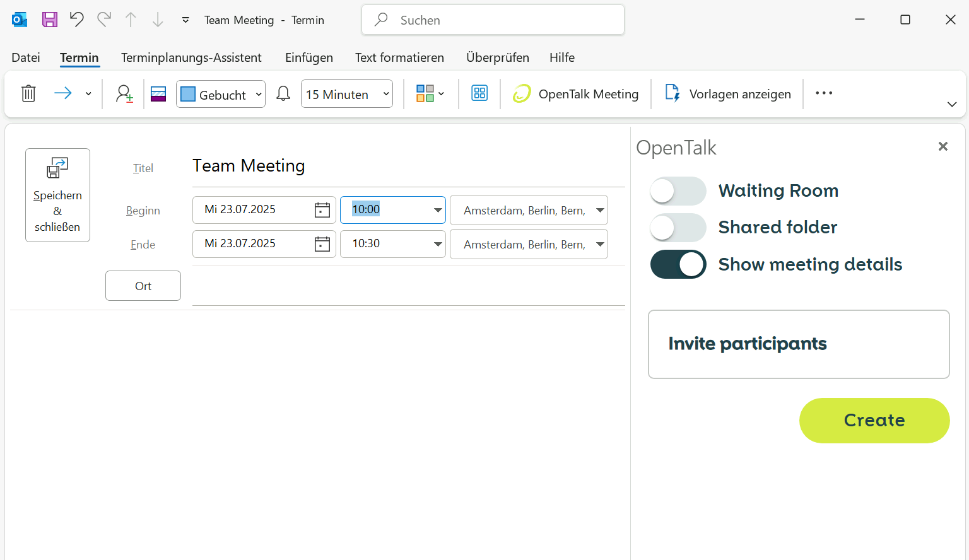Open the Einfügen tab
The width and height of the screenshot is (969, 560).
(309, 57)
